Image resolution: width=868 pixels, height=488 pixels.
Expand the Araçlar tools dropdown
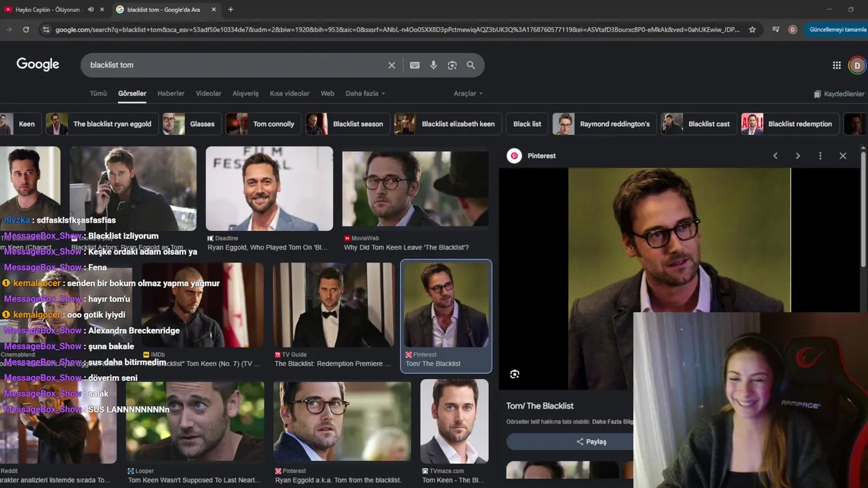tap(468, 94)
